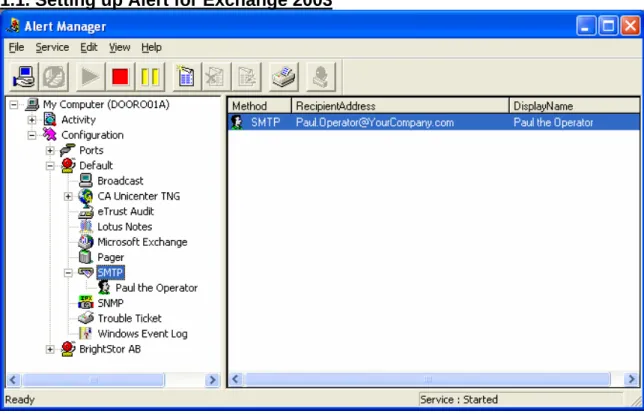
Task: Click the Microsoft Exchange icon
Action: [x=85, y=242]
